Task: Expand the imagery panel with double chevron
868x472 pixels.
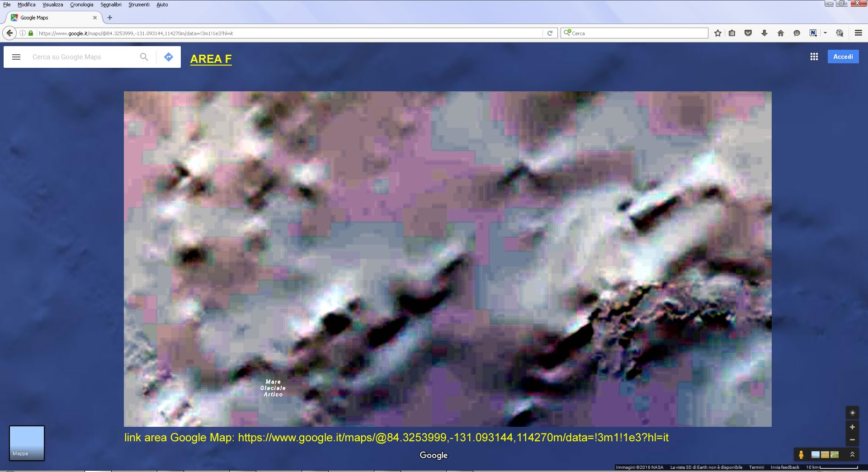Action: pyautogui.click(x=852, y=454)
